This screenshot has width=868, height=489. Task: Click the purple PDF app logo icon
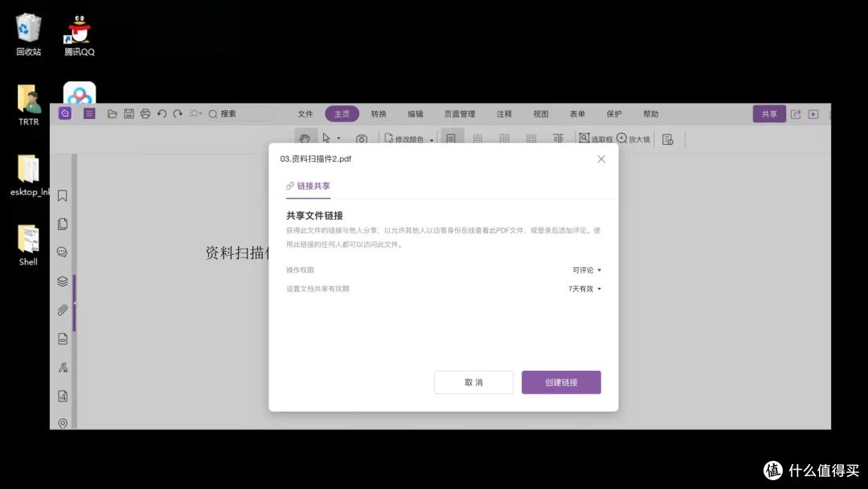pos(65,113)
